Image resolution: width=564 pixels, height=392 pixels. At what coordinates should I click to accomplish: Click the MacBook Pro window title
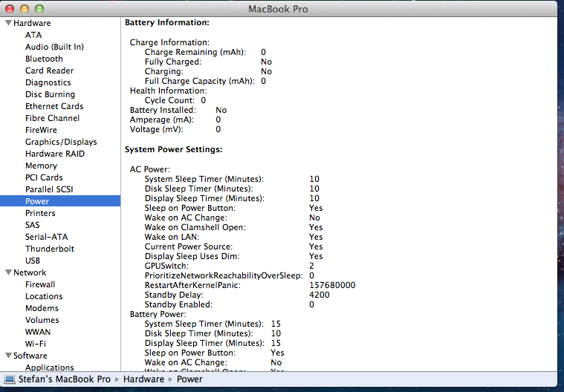click(x=278, y=9)
